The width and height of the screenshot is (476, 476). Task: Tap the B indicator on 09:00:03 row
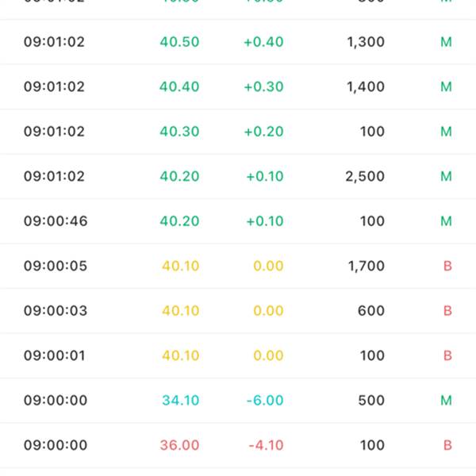point(447,310)
